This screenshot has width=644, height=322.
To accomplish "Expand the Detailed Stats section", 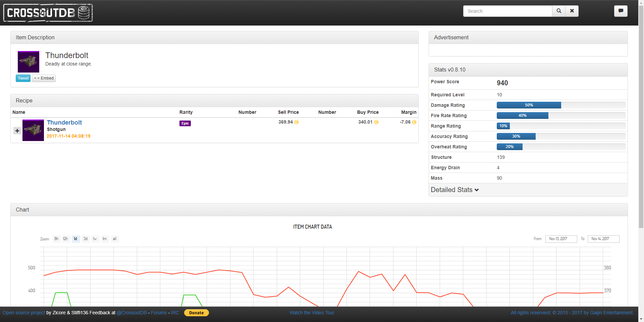I will (x=455, y=190).
